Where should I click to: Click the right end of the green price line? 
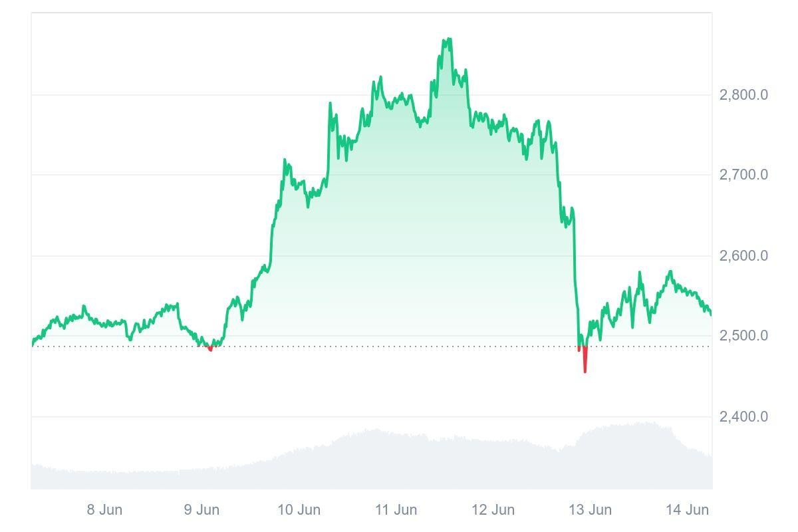point(711,315)
